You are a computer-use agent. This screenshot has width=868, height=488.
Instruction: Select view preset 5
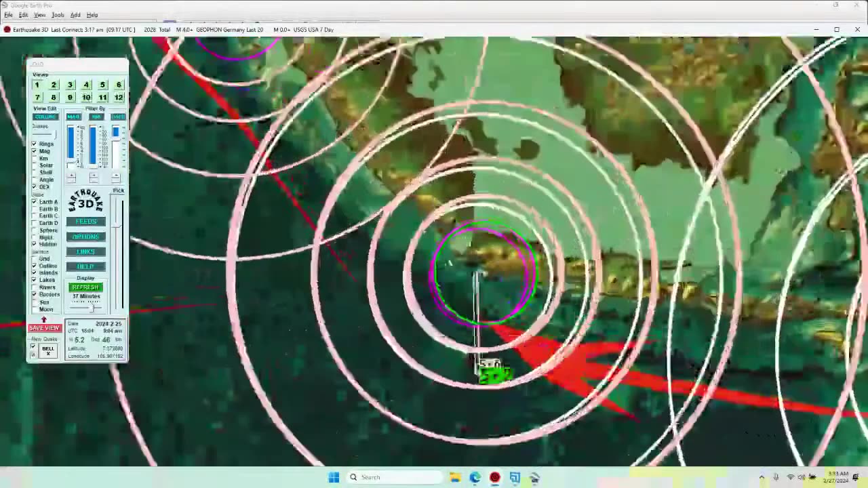pos(102,85)
